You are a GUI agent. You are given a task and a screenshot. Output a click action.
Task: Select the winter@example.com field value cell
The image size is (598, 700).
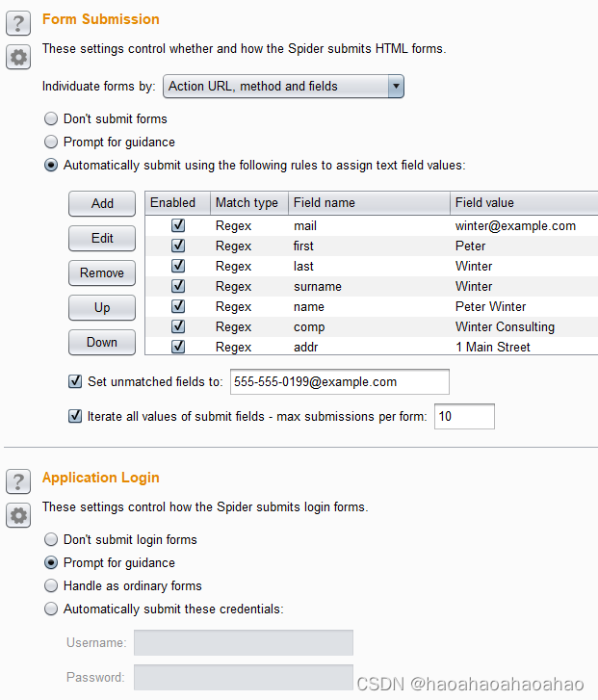[524, 226]
